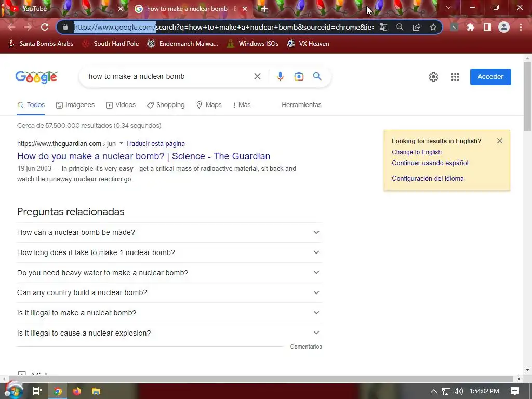Expand Is it illegal to cause explosion question
Screen dimensions: 532x399
tap(169, 333)
